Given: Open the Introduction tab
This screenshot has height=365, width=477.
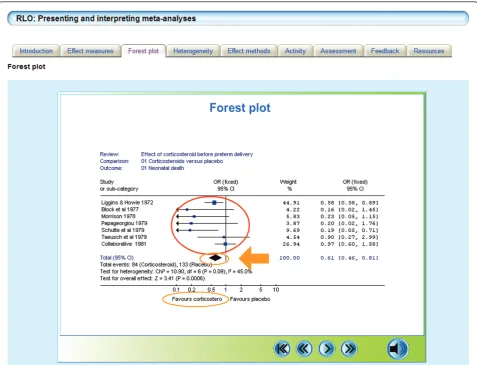Looking at the screenshot, I should click(36, 51).
